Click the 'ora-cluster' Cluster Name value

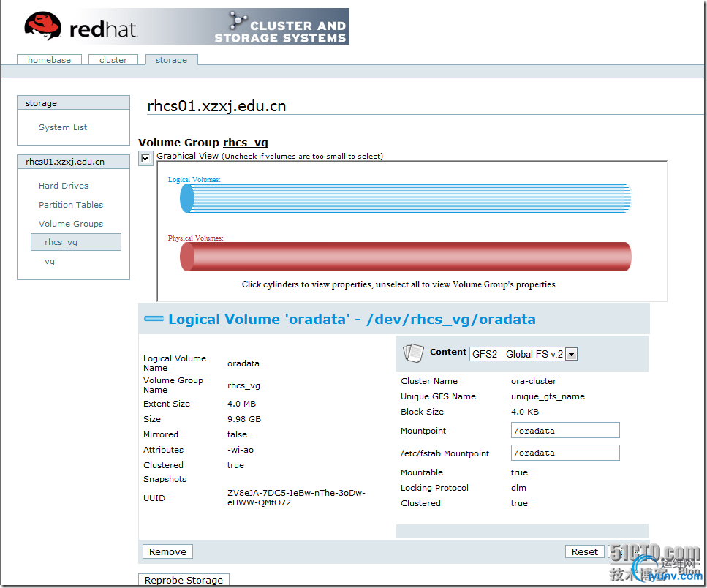534,381
